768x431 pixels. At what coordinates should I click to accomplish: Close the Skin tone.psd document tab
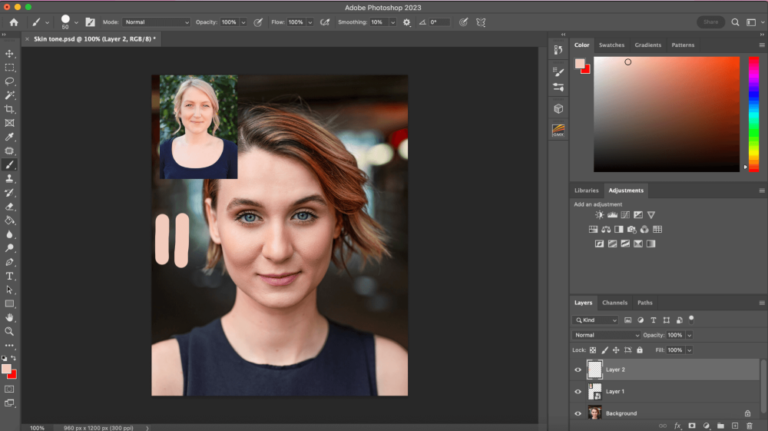click(x=27, y=39)
